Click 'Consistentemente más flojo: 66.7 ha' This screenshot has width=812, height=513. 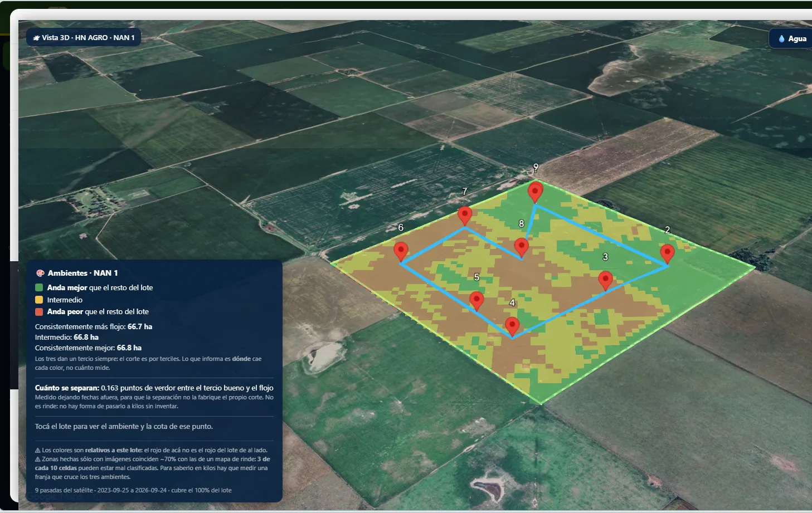pos(94,326)
